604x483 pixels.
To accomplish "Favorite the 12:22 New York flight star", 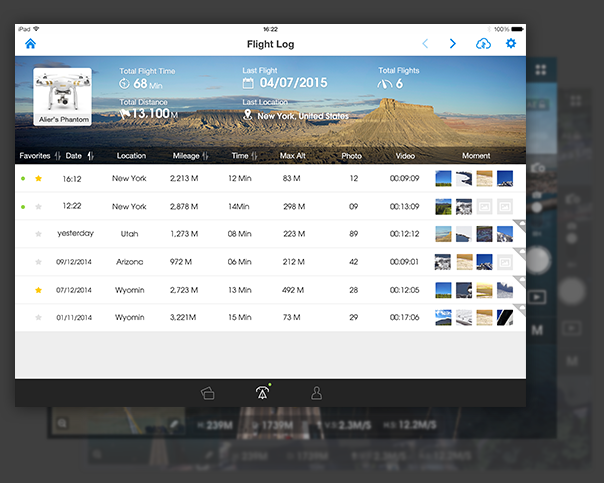I will click(39, 207).
